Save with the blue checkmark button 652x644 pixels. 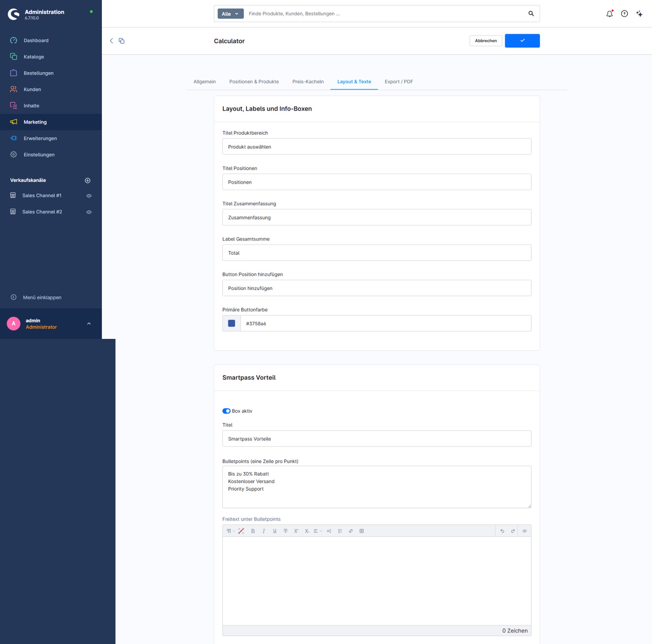click(522, 41)
